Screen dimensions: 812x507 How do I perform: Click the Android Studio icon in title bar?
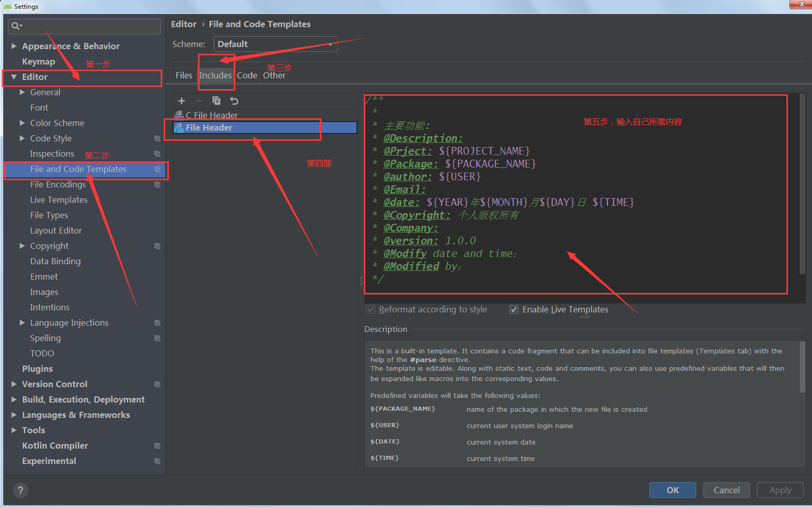click(x=8, y=6)
